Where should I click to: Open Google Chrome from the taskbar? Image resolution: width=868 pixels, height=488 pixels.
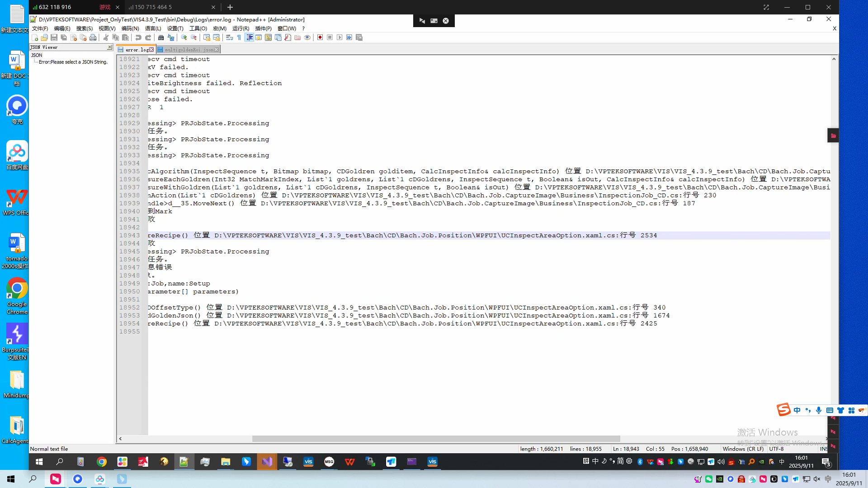(x=102, y=461)
